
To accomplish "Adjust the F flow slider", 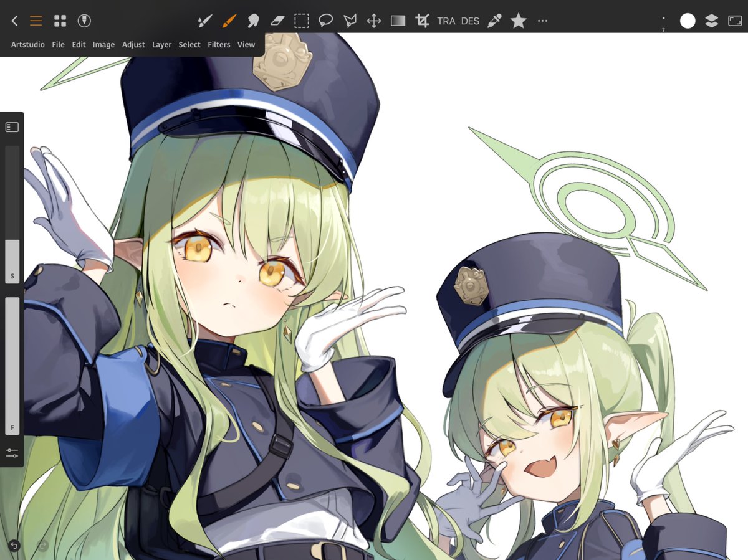I will (12, 366).
